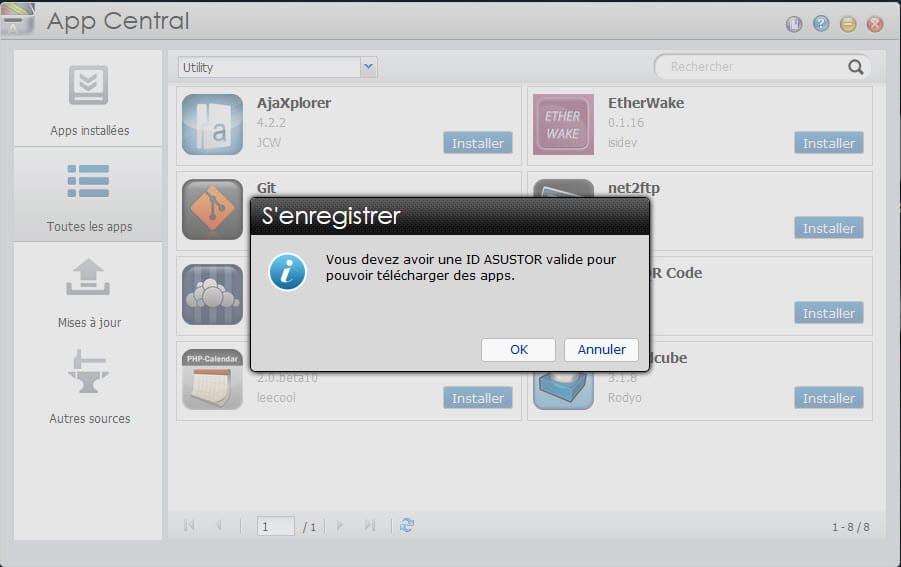Go to next page of results
The width and height of the screenshot is (901, 567).
point(340,526)
